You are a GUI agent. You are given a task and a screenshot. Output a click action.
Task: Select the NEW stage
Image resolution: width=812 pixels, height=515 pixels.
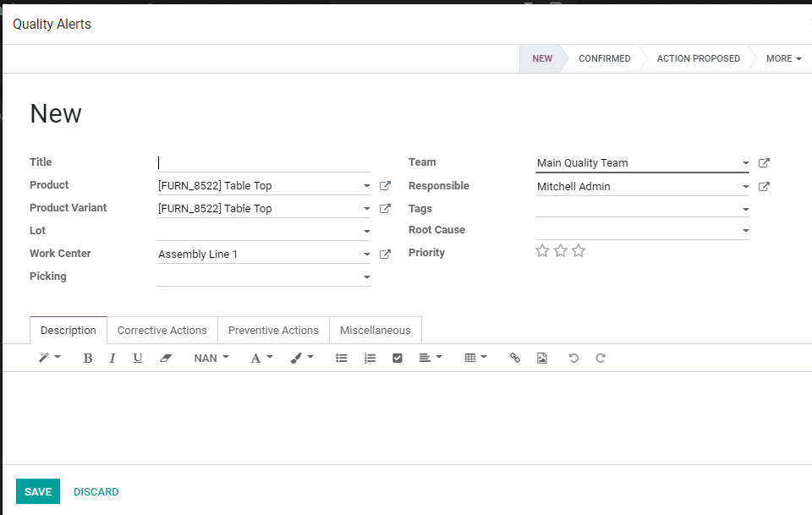(541, 58)
